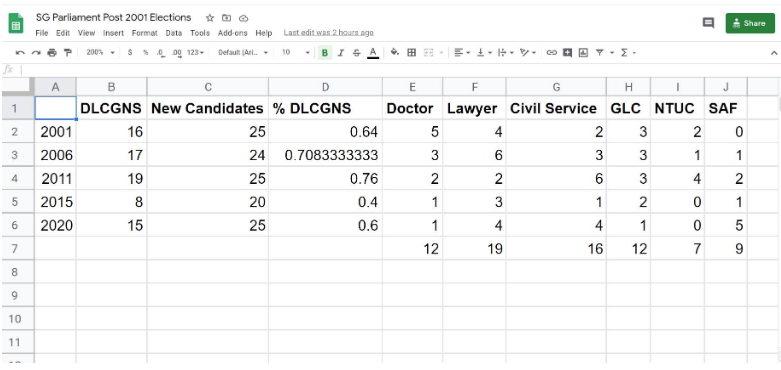Viewport: 781px width, 370px height.
Task: Open the View menu
Action: click(86, 33)
